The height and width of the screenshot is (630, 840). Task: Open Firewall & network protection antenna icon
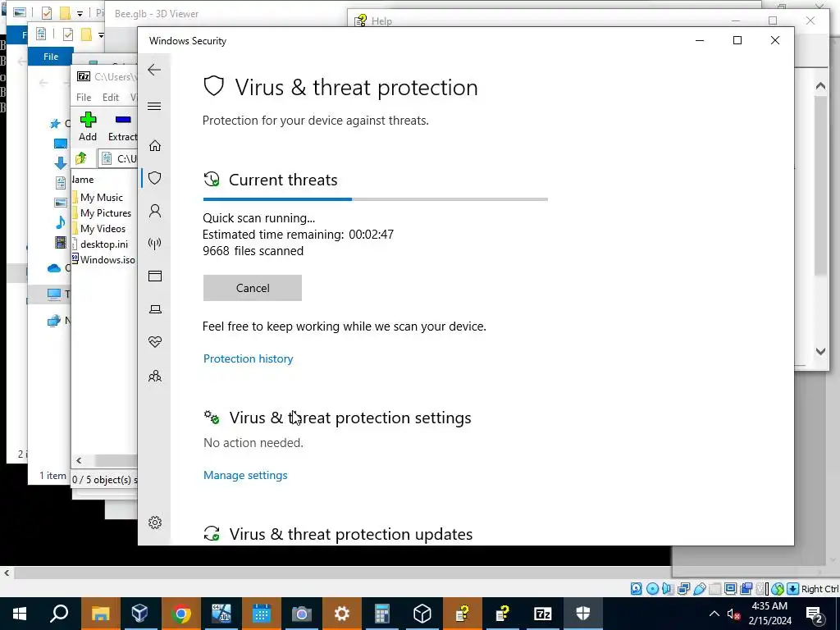155,244
